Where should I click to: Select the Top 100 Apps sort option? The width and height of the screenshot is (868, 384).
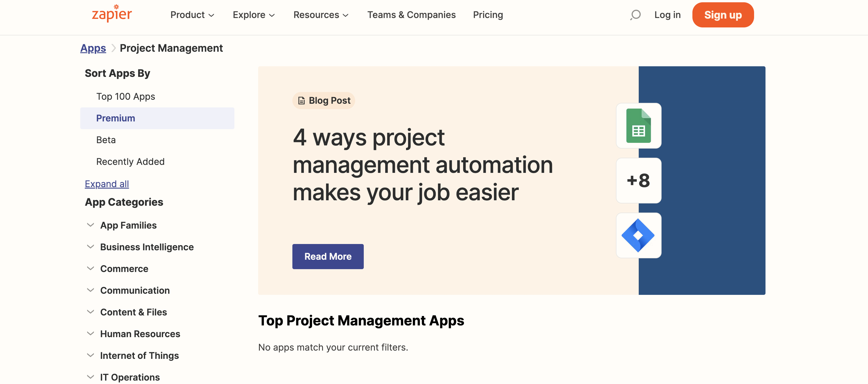point(125,96)
